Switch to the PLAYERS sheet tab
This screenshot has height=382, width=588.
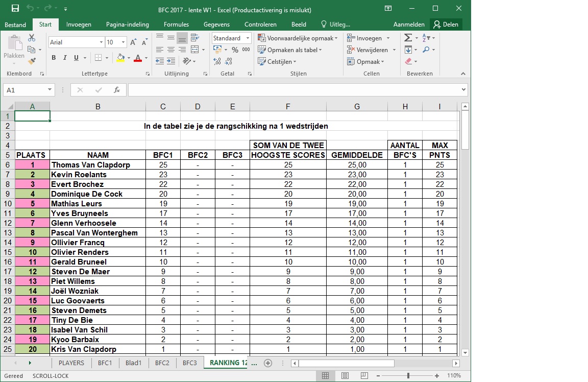tap(71, 363)
